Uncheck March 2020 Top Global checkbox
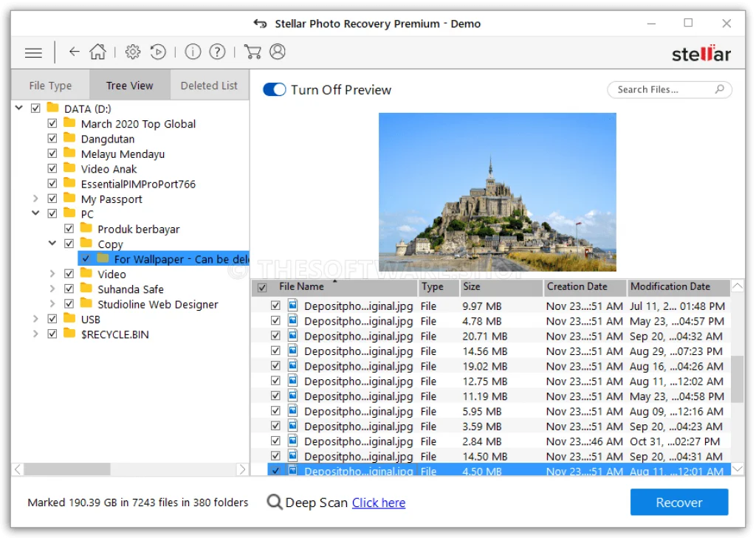Viewport: 756px width, 538px height. [52, 123]
